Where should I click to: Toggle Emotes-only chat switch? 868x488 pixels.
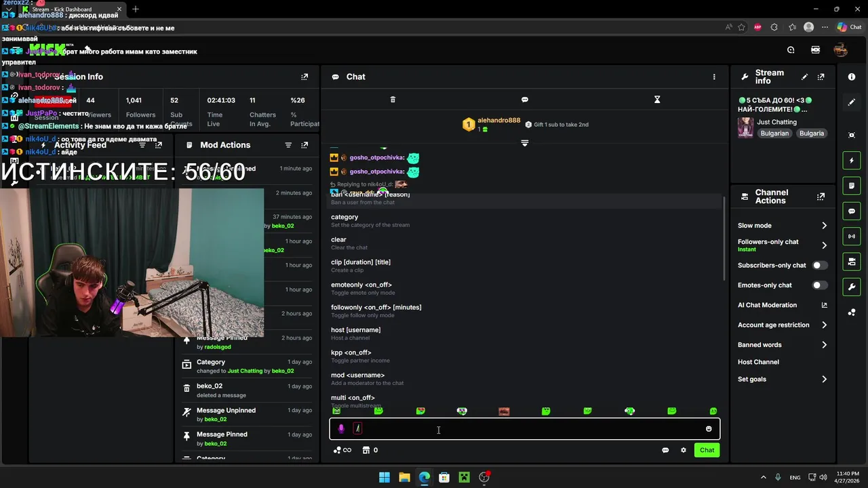click(820, 285)
